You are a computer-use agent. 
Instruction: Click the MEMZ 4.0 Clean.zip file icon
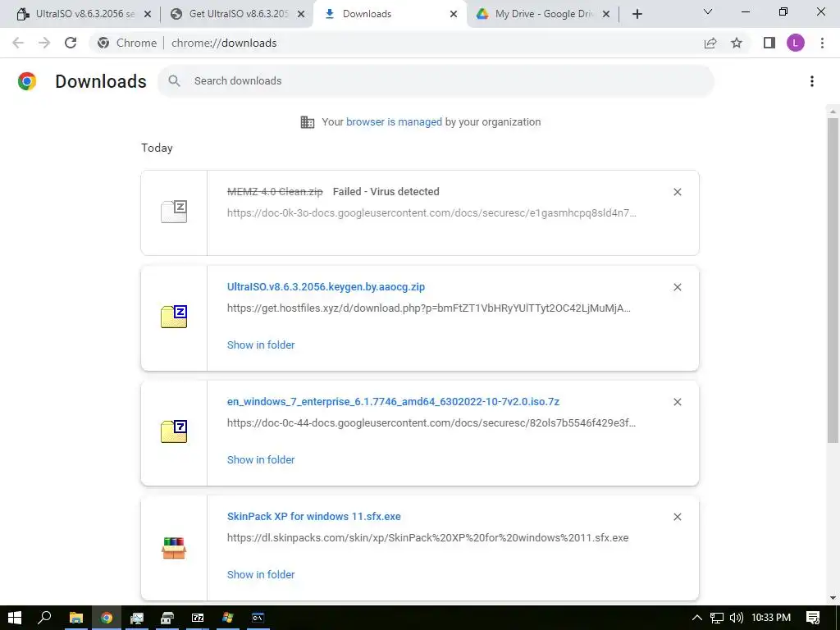coord(174,212)
